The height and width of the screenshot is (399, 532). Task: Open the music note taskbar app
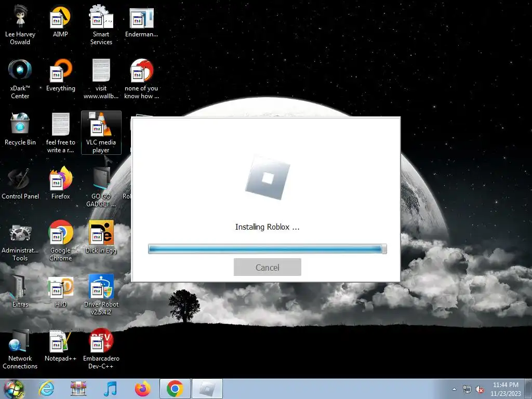(x=110, y=389)
